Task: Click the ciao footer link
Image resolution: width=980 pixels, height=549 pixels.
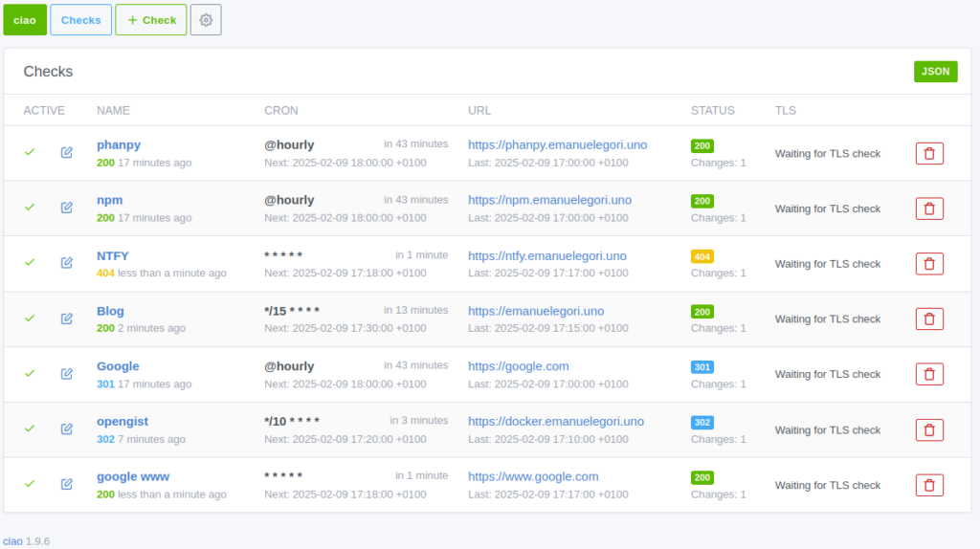Action: [x=12, y=541]
